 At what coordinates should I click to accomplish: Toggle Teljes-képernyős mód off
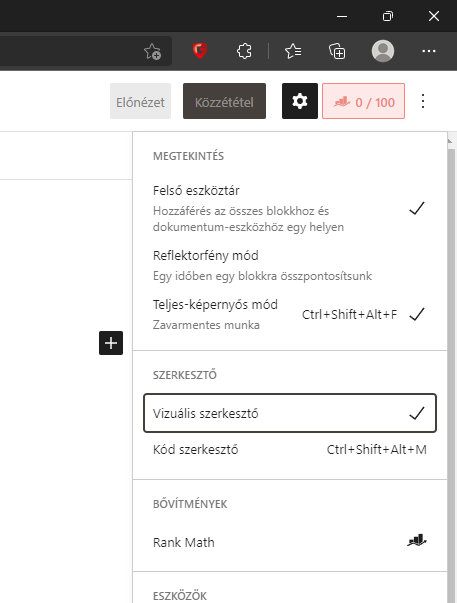[x=290, y=314]
